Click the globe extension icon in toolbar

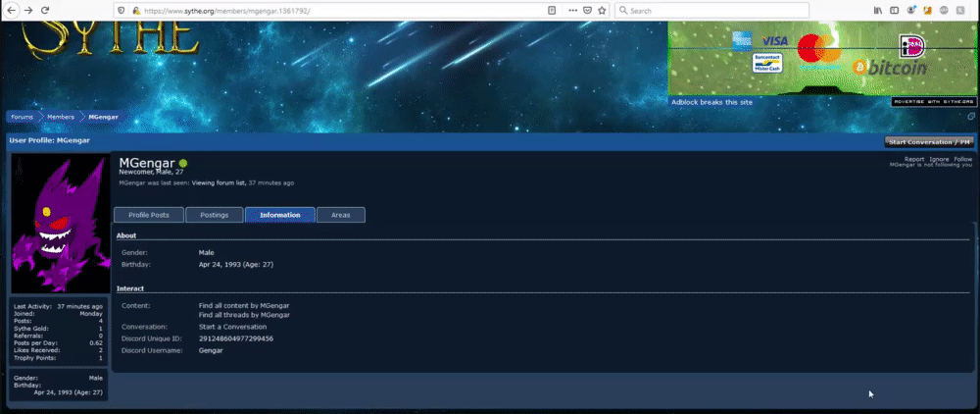pyautogui.click(x=945, y=10)
